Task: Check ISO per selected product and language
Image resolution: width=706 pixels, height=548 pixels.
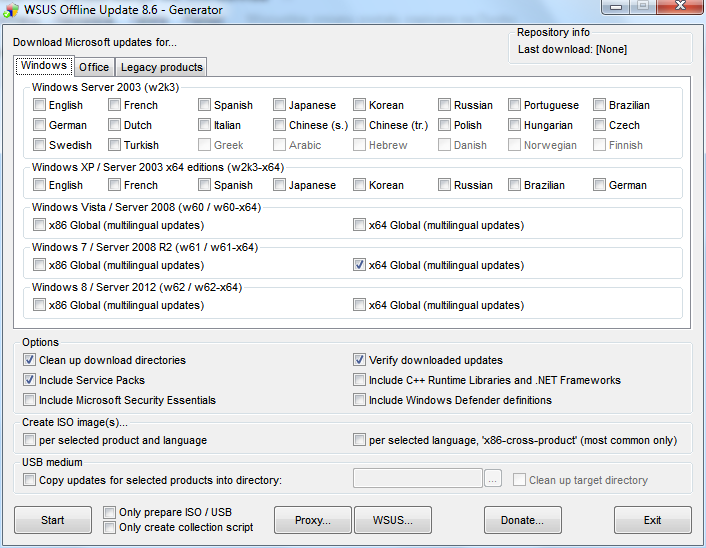Action: [x=30, y=440]
